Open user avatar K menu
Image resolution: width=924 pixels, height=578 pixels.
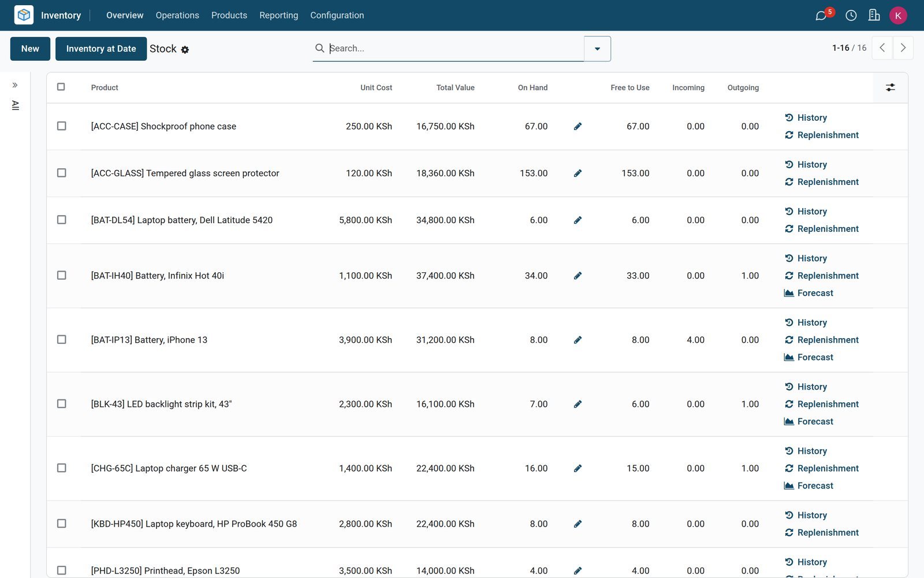click(x=898, y=16)
